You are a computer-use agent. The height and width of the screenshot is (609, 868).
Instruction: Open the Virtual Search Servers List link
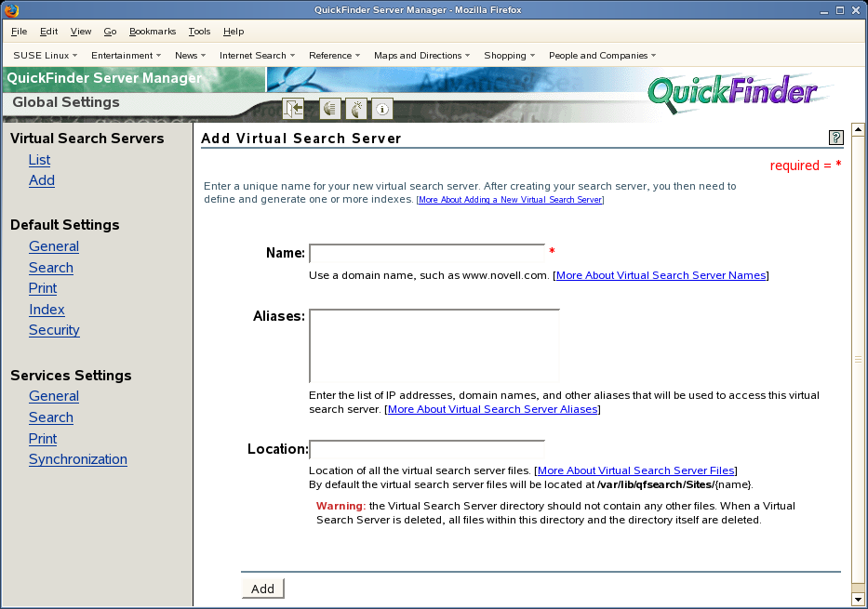point(39,160)
